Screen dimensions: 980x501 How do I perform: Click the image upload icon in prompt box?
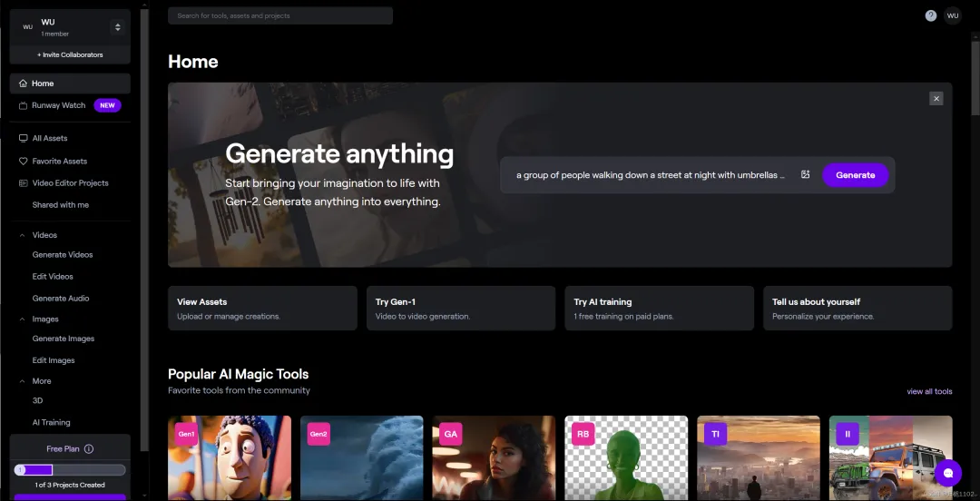pyautogui.click(x=805, y=174)
